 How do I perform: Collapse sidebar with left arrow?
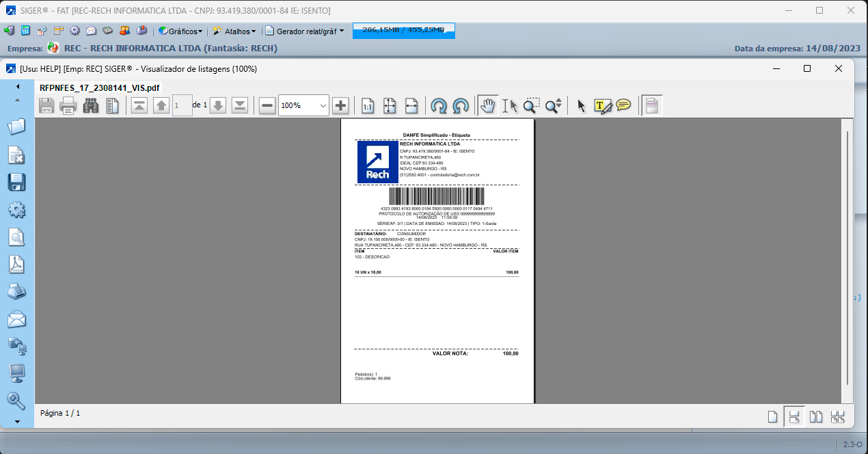click(x=18, y=86)
